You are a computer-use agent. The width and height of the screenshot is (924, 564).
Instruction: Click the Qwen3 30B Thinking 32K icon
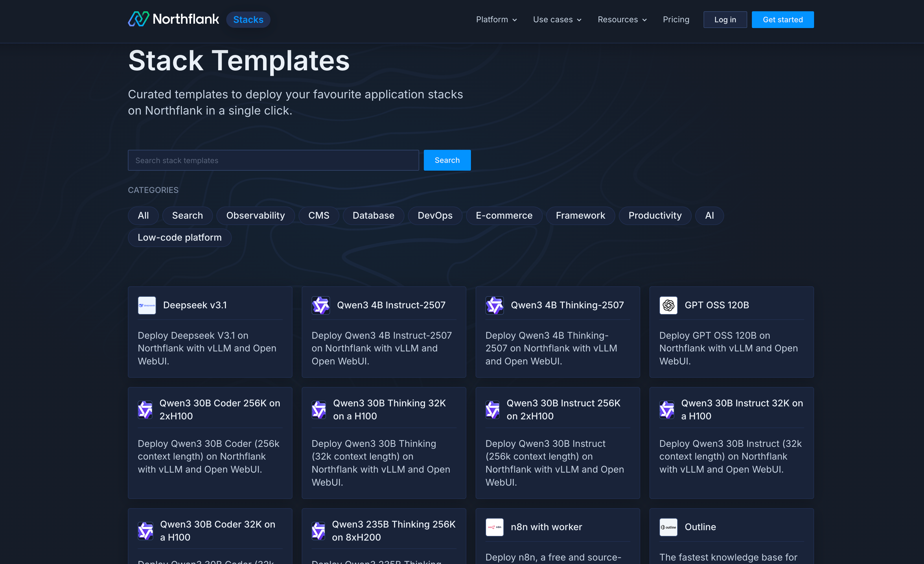319,410
